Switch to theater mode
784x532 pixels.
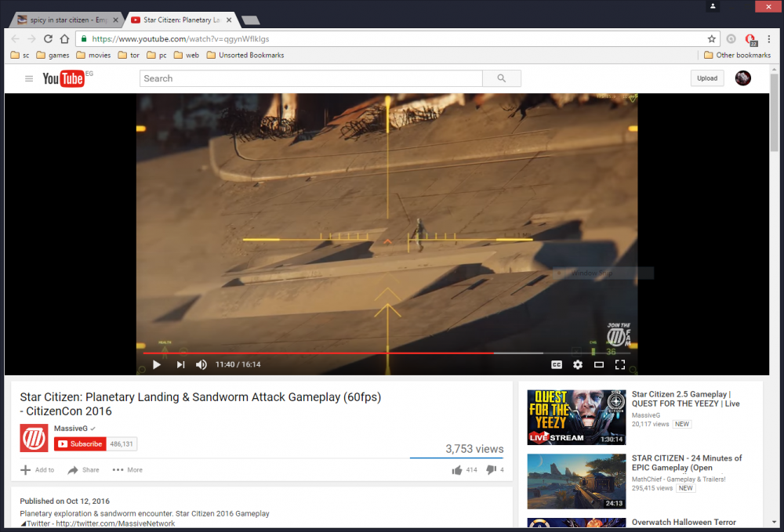[599, 364]
